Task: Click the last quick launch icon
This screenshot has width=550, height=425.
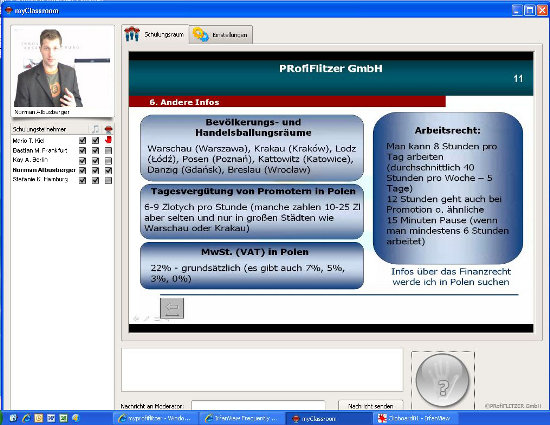Action: pos(75,418)
